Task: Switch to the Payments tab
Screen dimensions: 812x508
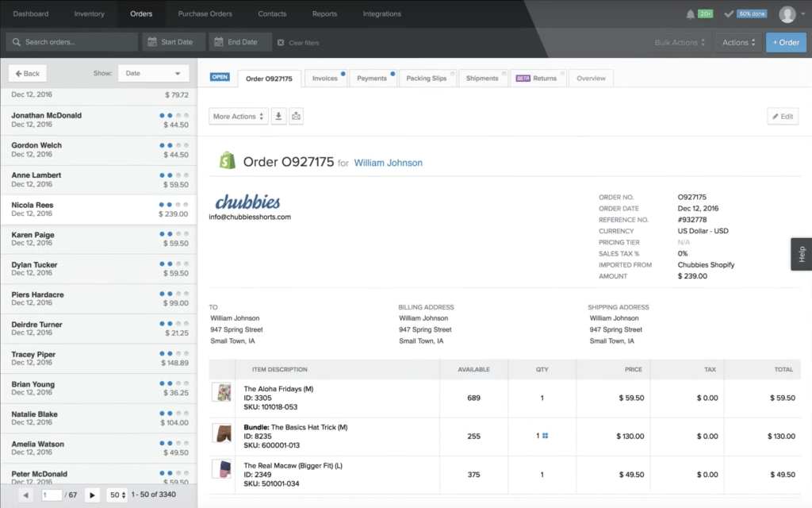Action: click(x=372, y=79)
